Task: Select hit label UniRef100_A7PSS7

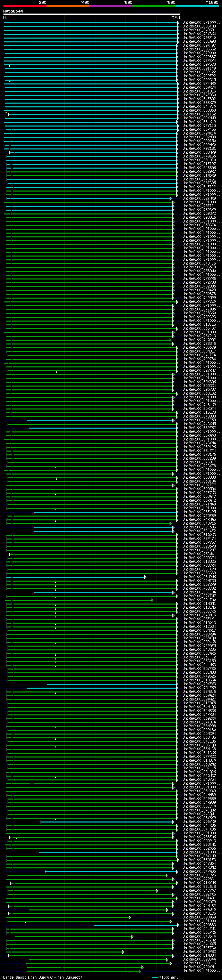Action: 199,57
